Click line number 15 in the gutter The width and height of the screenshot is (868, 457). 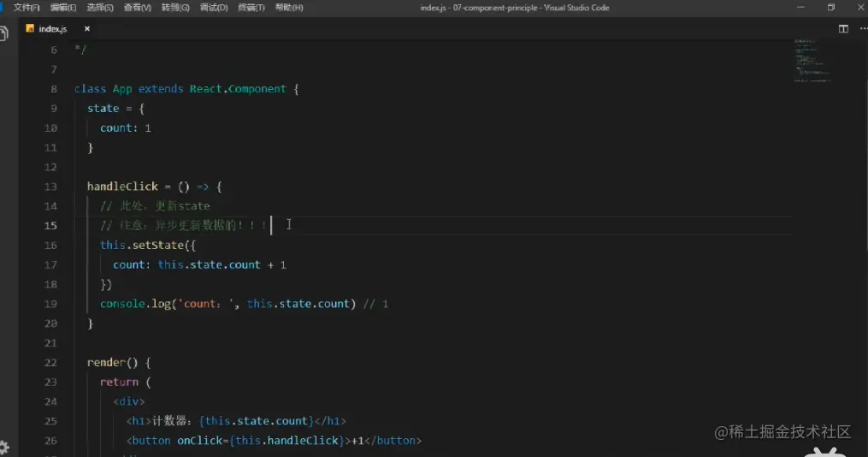point(50,225)
